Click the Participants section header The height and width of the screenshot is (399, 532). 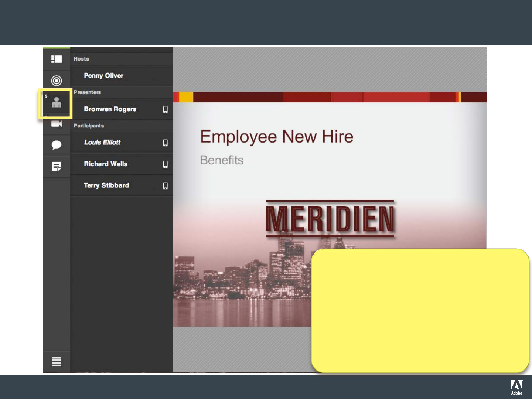click(122, 126)
